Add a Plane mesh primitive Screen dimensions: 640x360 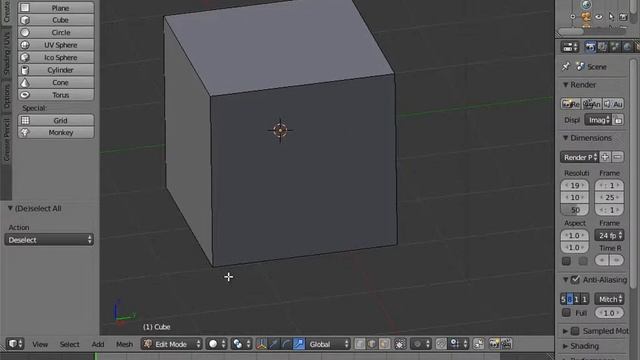(56, 8)
